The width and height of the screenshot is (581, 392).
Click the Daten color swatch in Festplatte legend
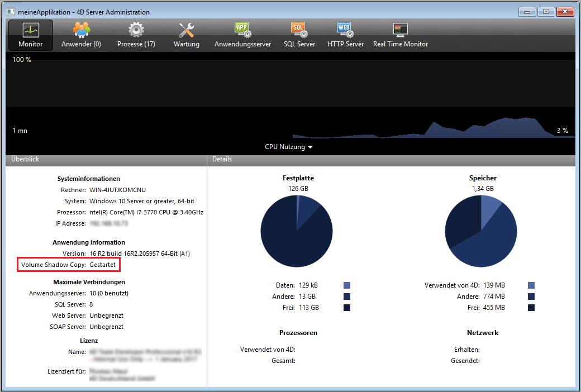point(347,285)
